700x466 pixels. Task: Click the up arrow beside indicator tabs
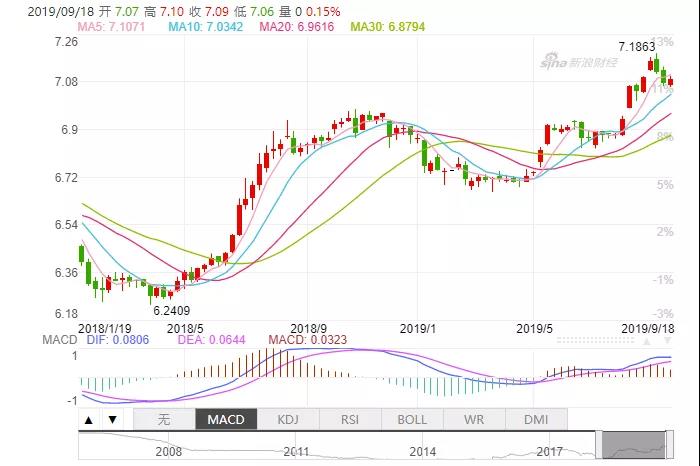90,420
